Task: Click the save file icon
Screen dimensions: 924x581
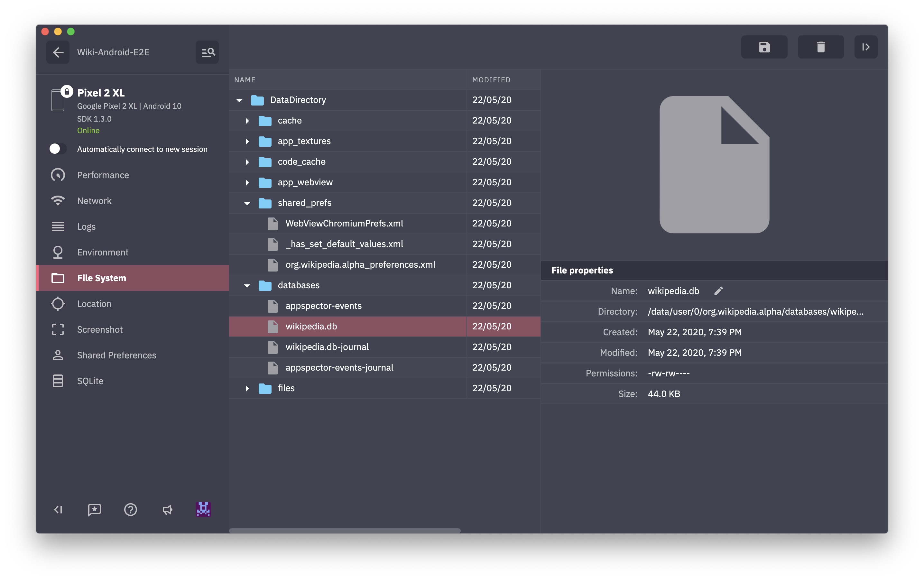Action: pos(764,47)
